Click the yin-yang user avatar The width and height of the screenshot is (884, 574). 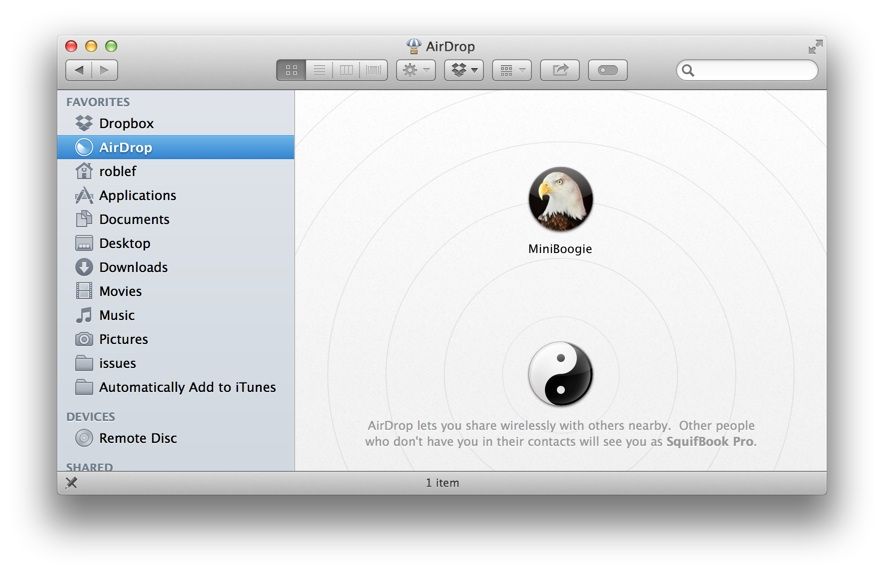point(560,374)
